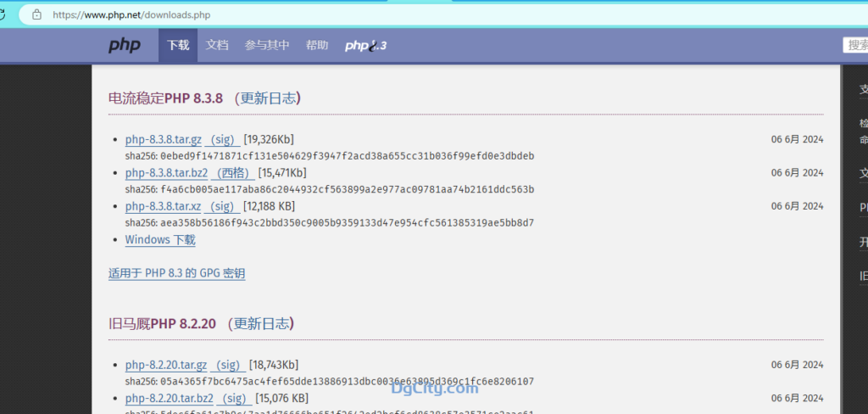Click the [19,326Kb] file size text

(x=269, y=139)
